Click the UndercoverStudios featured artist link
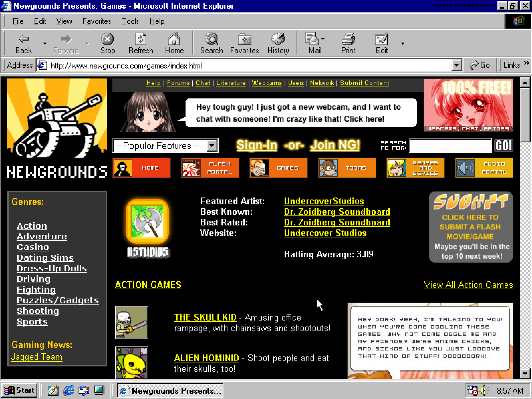Viewport: 532px width, 399px height. point(324,201)
